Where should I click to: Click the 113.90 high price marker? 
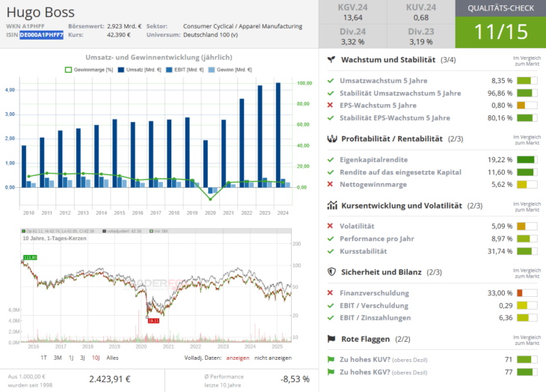(x=30, y=257)
